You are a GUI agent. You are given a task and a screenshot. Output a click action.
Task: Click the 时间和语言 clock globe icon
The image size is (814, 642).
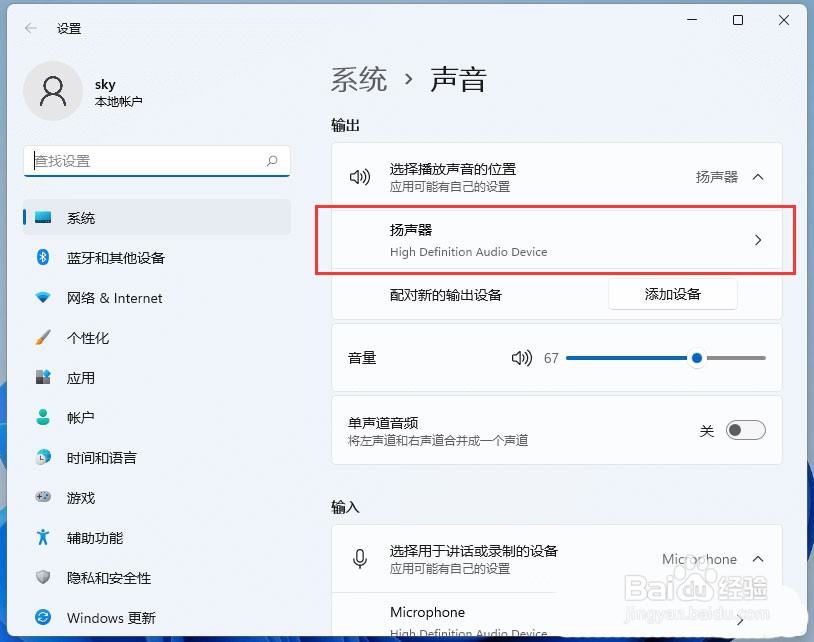[43, 457]
